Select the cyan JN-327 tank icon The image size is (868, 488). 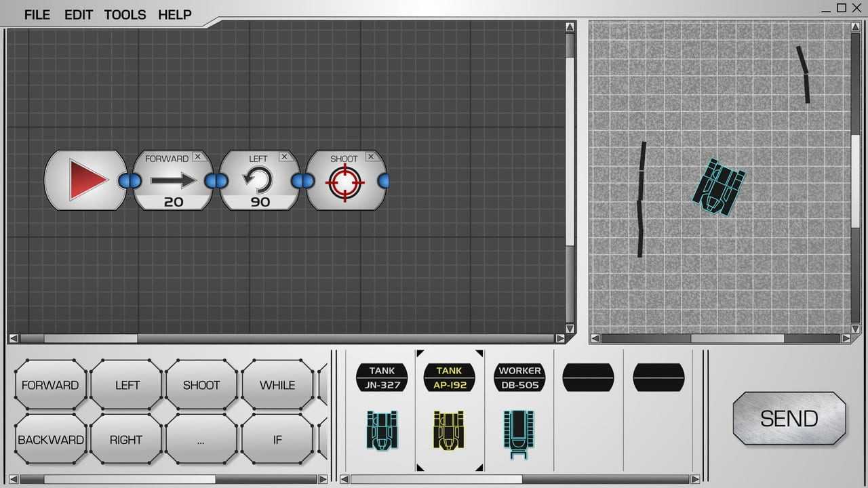[x=382, y=430]
